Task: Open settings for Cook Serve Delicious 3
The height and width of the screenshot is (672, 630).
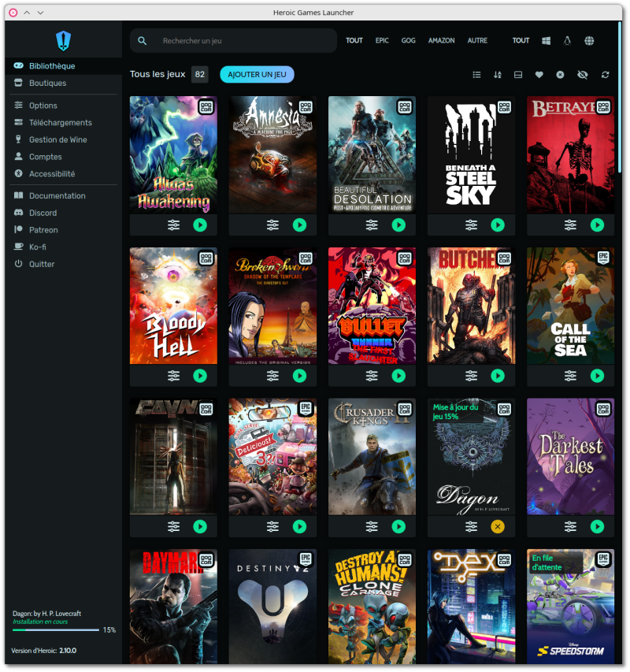Action: (272, 527)
